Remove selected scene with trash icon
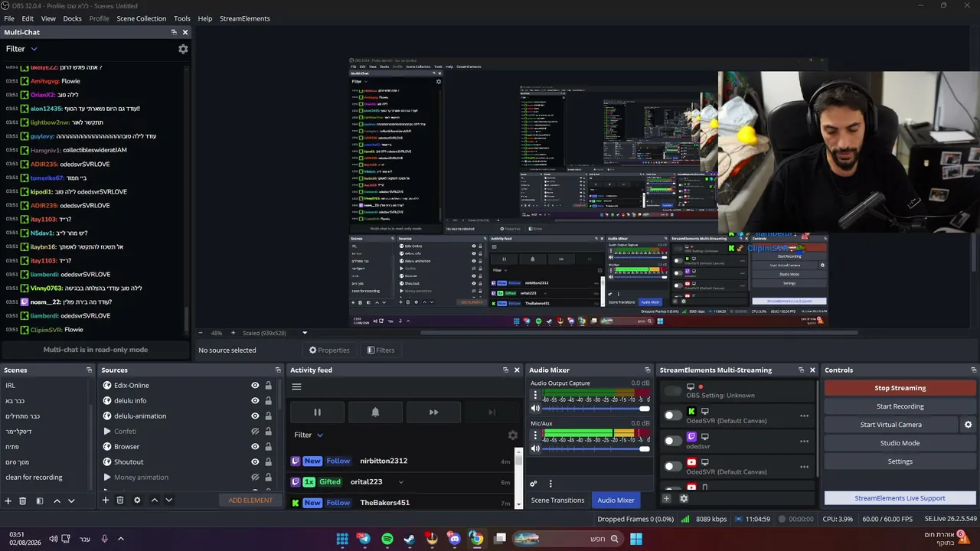Screen dimensions: 980x551 tap(23, 500)
